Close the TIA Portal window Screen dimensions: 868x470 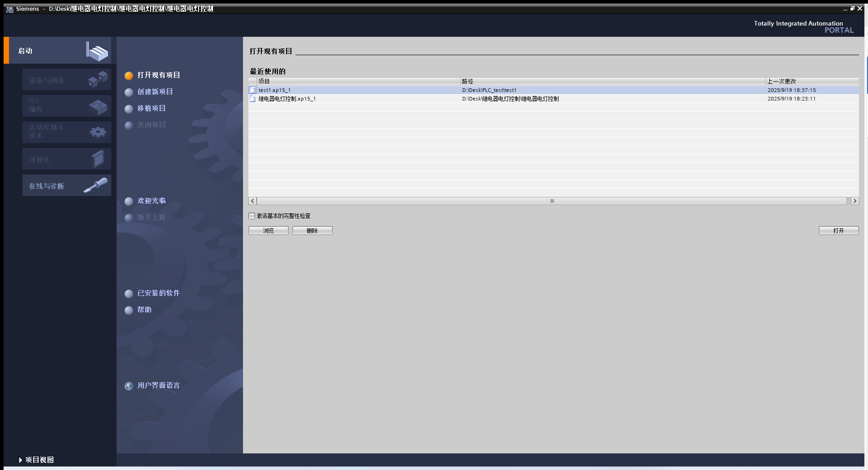860,9
